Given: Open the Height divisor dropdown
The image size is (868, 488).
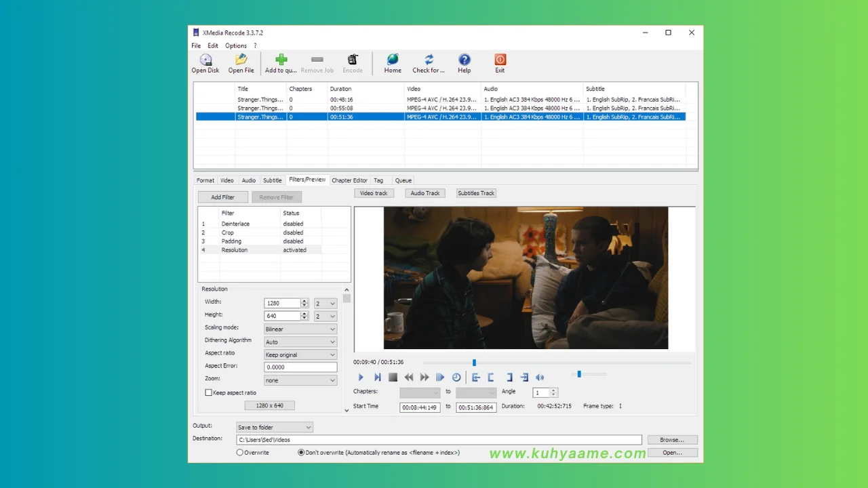Looking at the screenshot, I should (x=325, y=317).
